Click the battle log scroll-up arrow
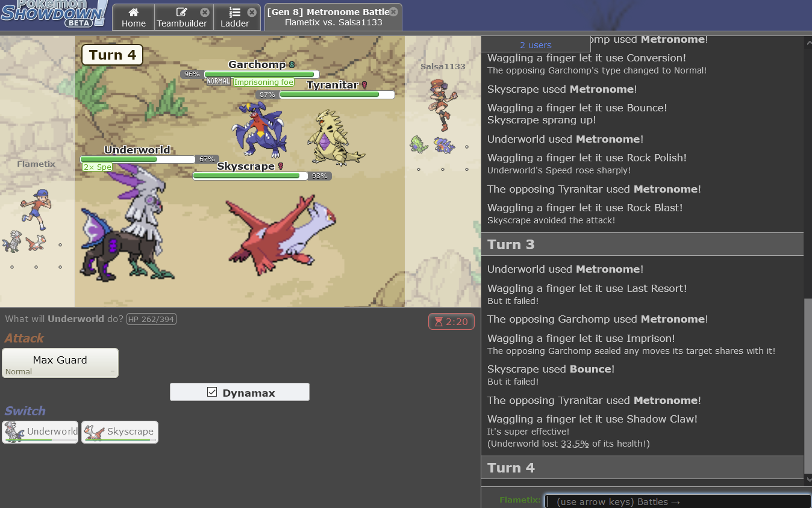 click(x=808, y=43)
